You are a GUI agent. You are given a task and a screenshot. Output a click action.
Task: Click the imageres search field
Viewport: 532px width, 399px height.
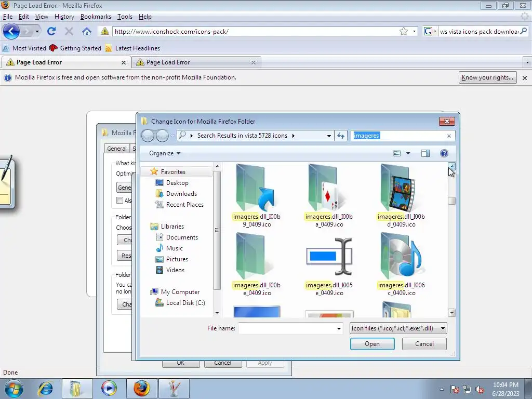pos(398,136)
